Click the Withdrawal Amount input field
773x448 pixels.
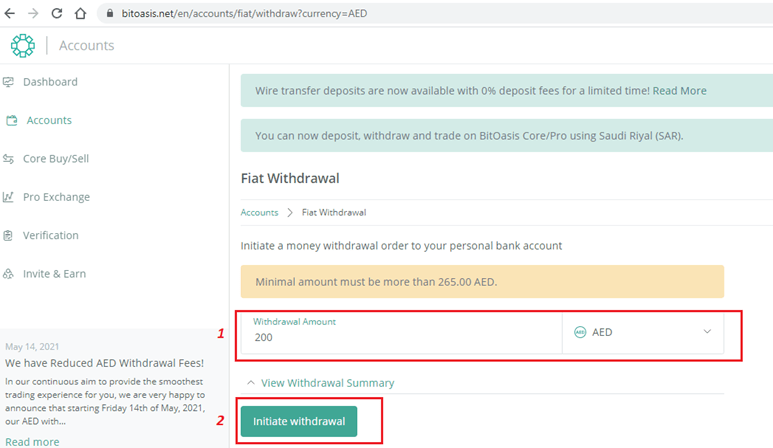401,333
